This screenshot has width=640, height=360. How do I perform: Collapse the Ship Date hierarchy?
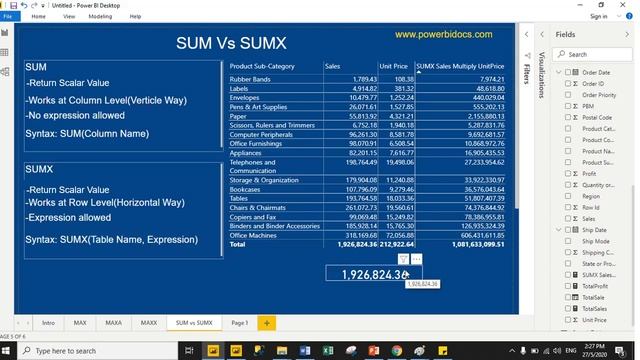[559, 230]
